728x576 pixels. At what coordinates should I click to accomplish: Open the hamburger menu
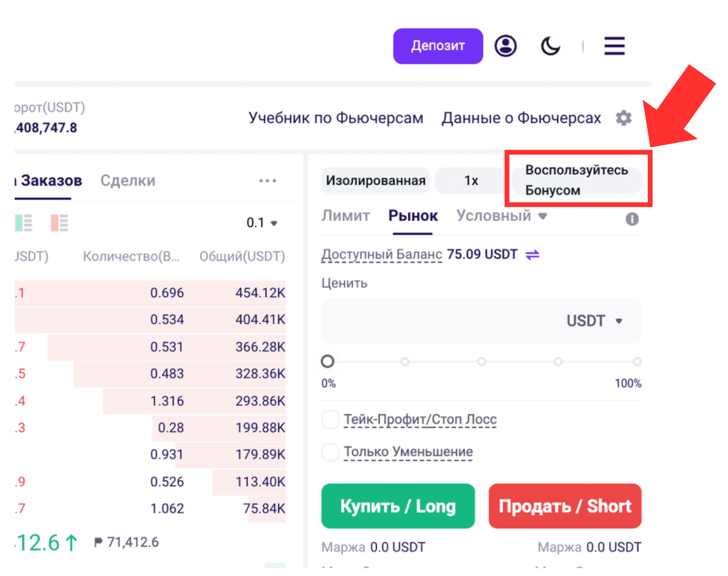[x=614, y=46]
